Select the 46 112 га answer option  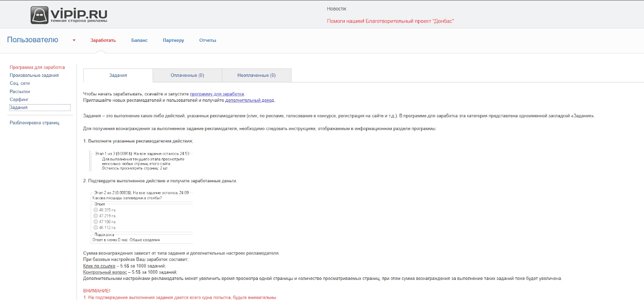click(96, 228)
